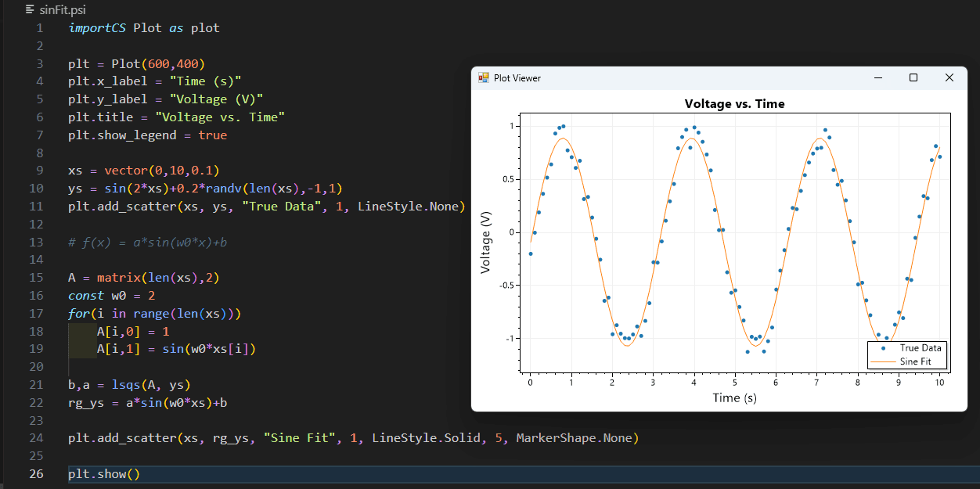Click the code line setting plt.title

(x=177, y=117)
